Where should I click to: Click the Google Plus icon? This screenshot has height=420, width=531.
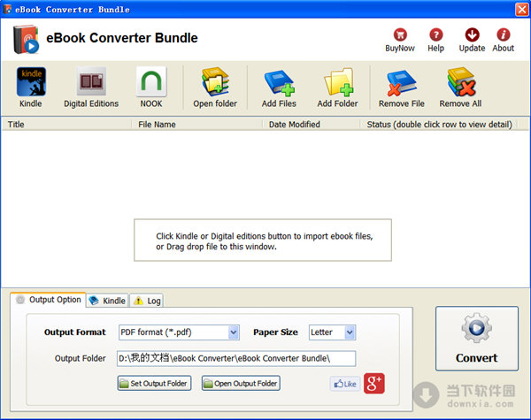pos(374,384)
